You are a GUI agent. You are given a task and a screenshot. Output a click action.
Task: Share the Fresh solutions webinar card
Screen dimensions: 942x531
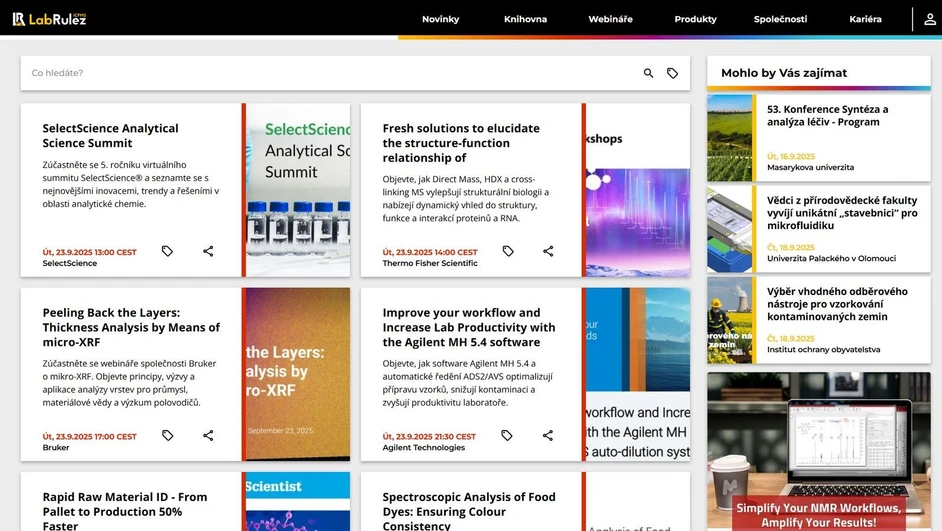tap(548, 251)
